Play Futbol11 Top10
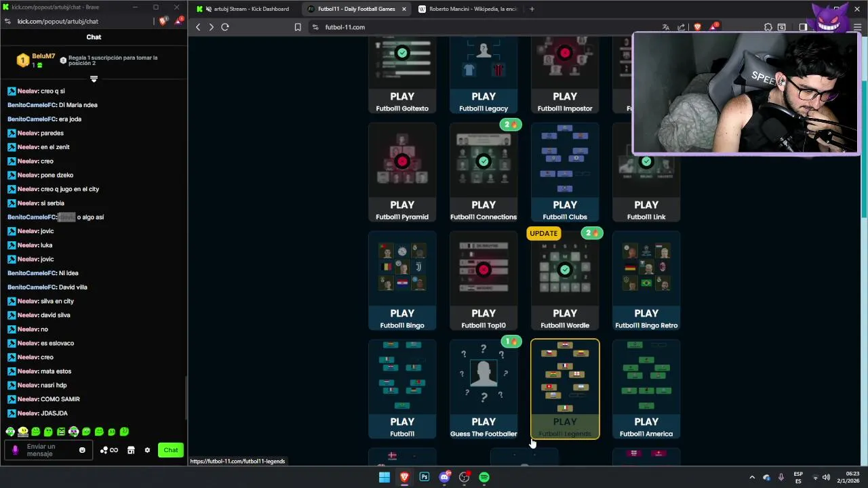Viewport: 868px width, 488px height. 484,281
